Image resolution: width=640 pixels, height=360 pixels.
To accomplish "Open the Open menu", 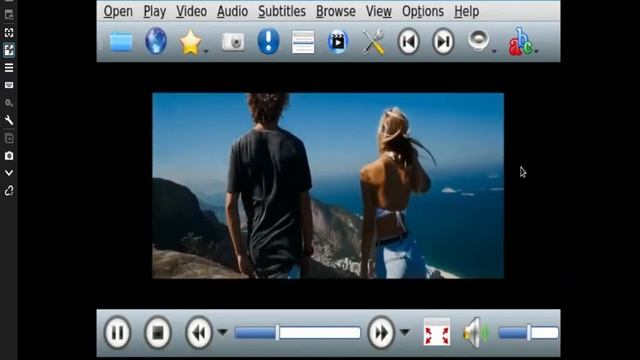I will 118,11.
